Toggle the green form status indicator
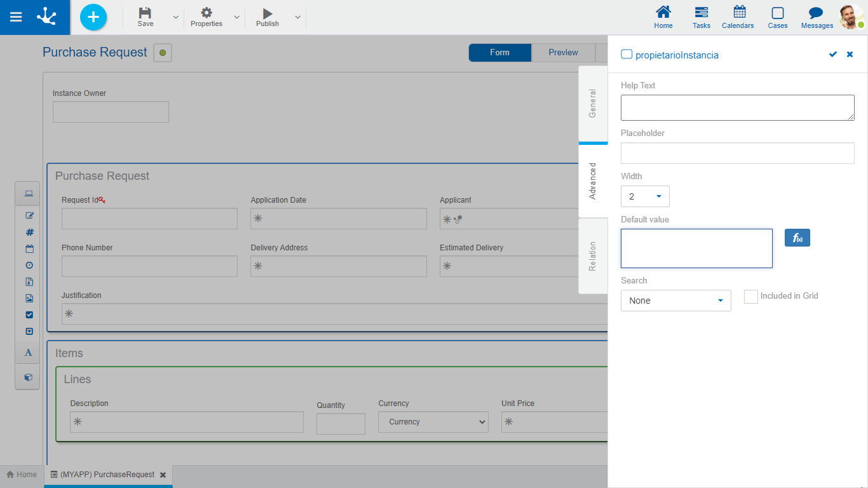The height and width of the screenshot is (488, 868). 163,53
